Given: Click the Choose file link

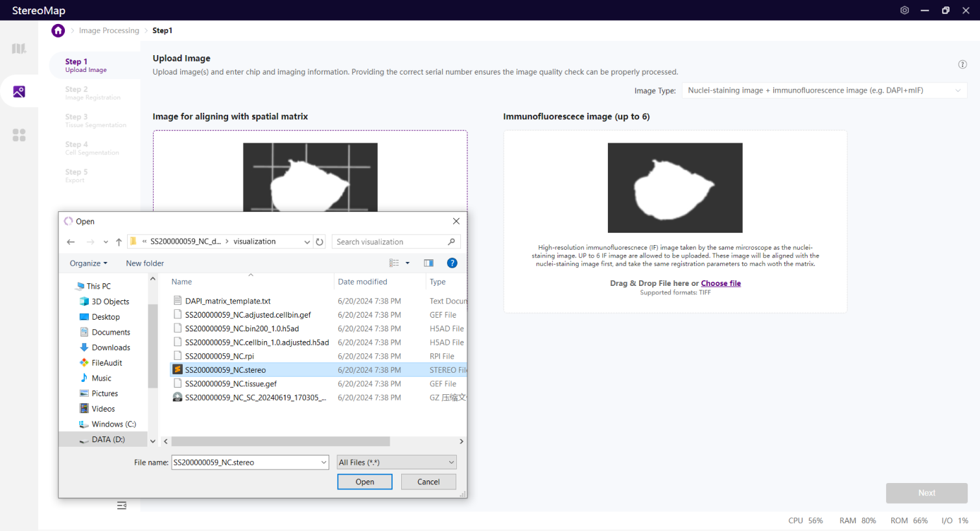Looking at the screenshot, I should (721, 283).
